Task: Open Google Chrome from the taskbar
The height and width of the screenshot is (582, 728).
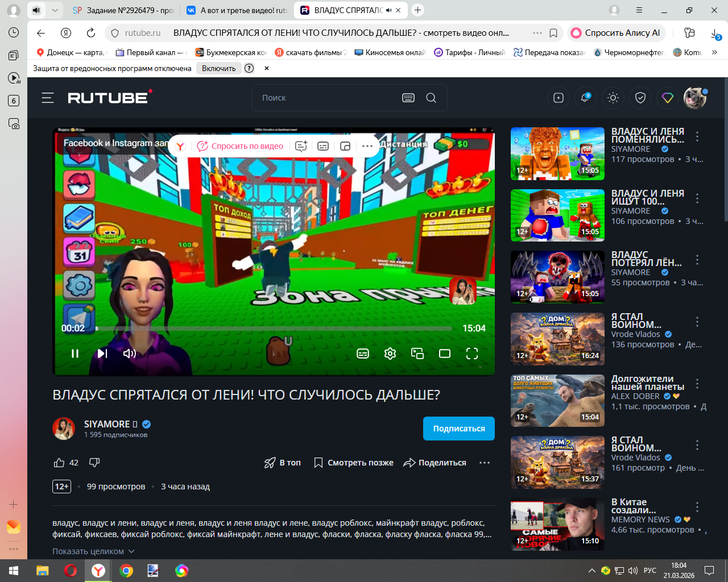Action: (126, 571)
